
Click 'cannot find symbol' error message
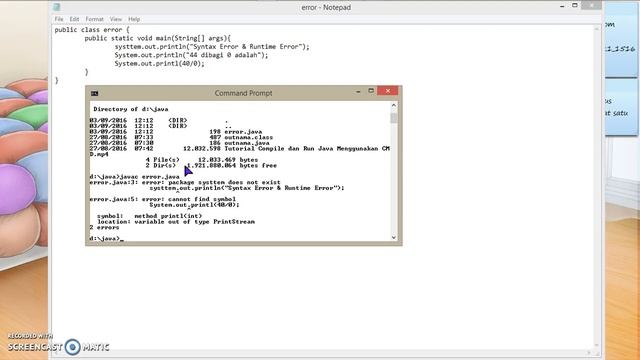coord(202,199)
